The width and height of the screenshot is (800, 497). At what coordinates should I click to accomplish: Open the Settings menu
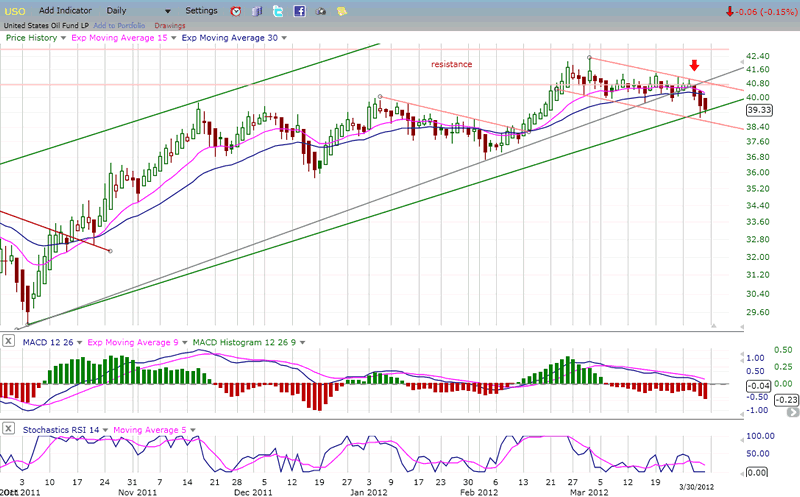[201, 10]
